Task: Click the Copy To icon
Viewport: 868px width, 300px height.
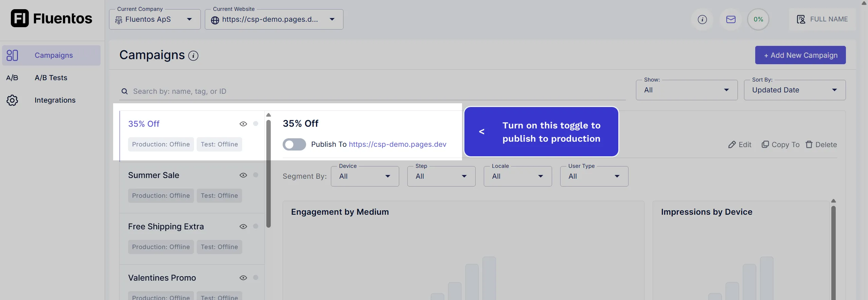Action: point(765,145)
